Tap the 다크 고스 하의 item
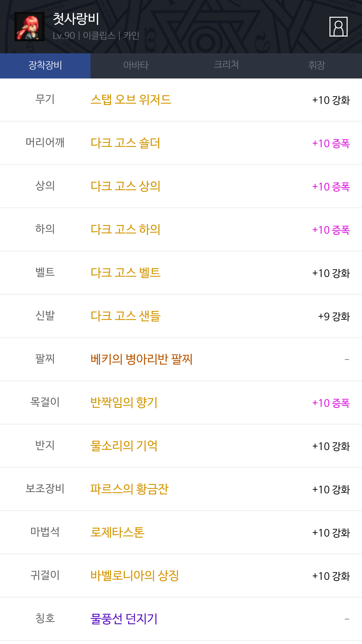362x644 pixels. [x=125, y=229]
